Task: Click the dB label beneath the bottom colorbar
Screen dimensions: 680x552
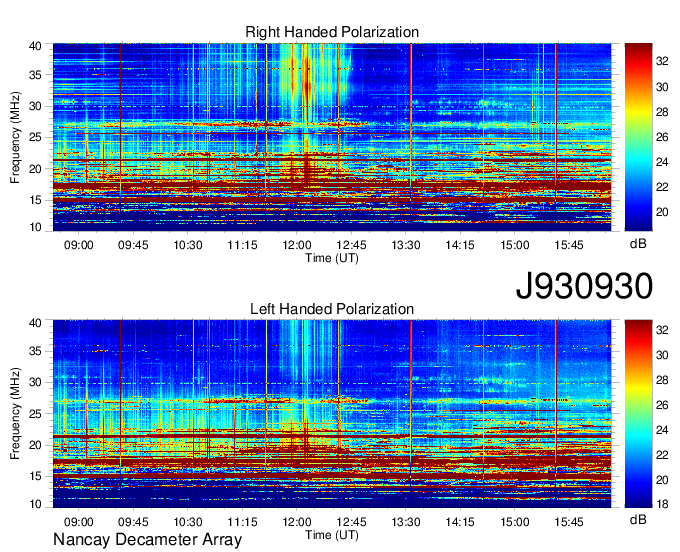Action: 638,519
